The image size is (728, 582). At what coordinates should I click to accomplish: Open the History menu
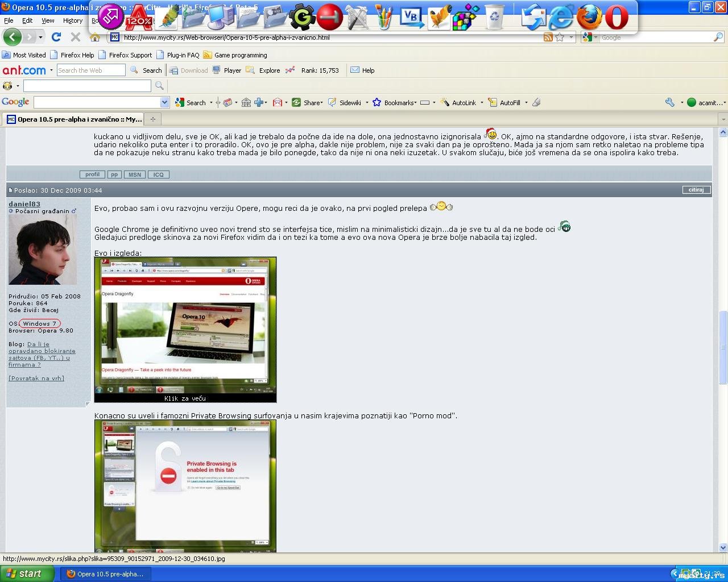click(73, 20)
